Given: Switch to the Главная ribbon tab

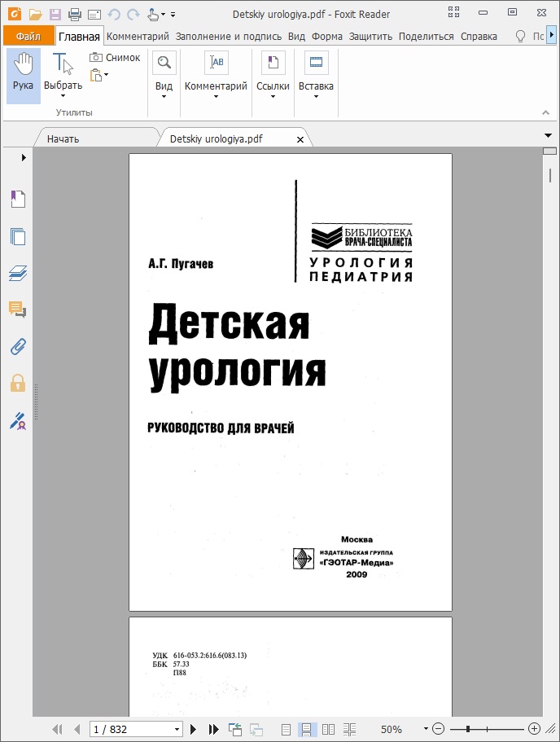Looking at the screenshot, I should [x=79, y=37].
